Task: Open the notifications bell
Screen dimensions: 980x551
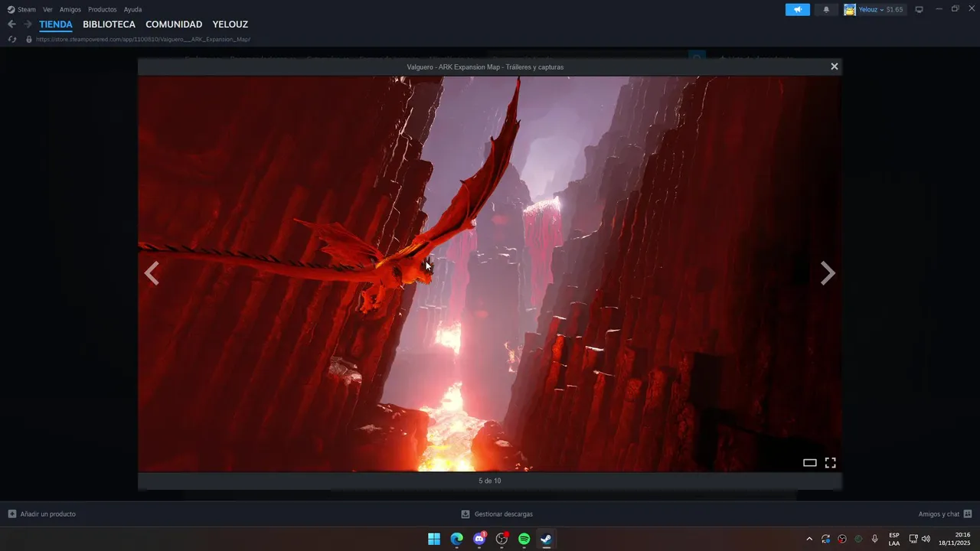Action: coord(826,9)
